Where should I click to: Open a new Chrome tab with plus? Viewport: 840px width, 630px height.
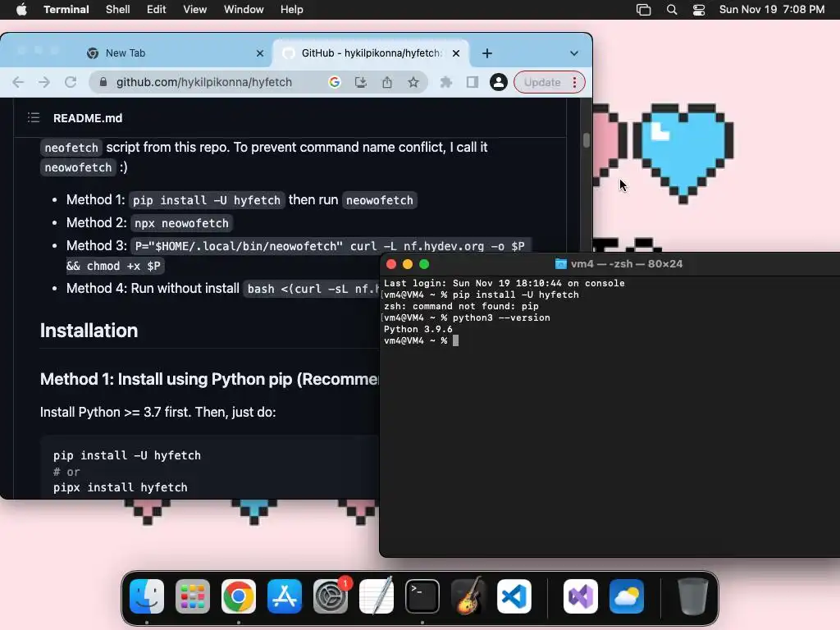[487, 53]
